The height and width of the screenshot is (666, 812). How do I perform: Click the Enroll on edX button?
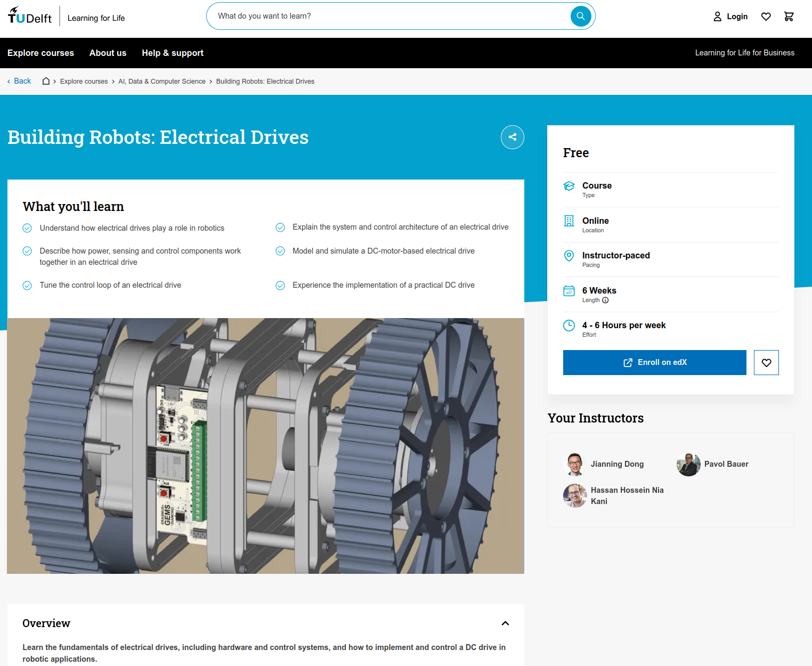[654, 363]
